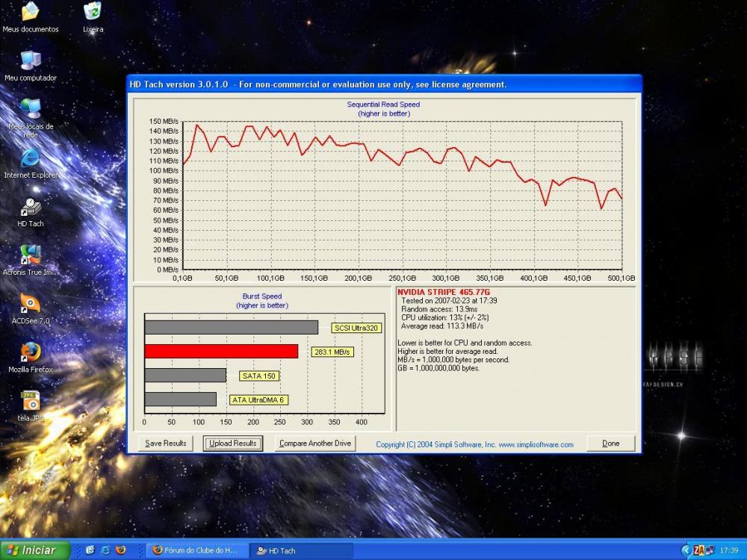Click the red 283.1 MB/s burst bar

[x=221, y=351]
